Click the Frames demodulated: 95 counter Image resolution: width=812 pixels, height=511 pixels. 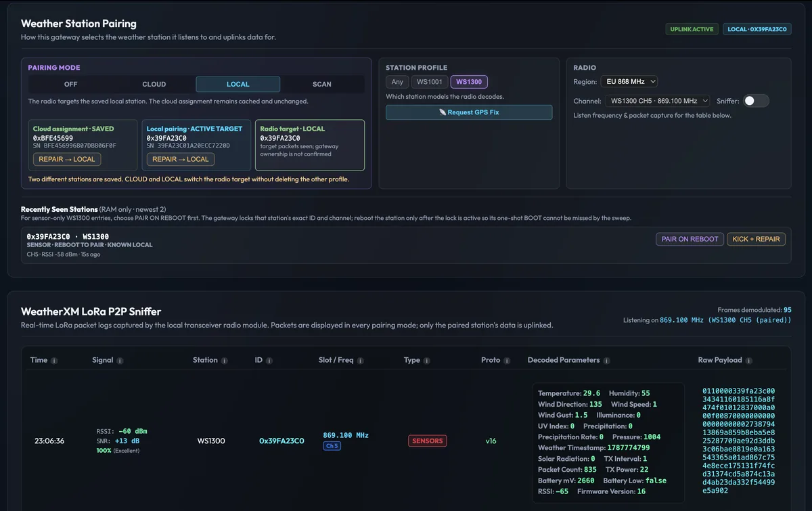pos(754,310)
